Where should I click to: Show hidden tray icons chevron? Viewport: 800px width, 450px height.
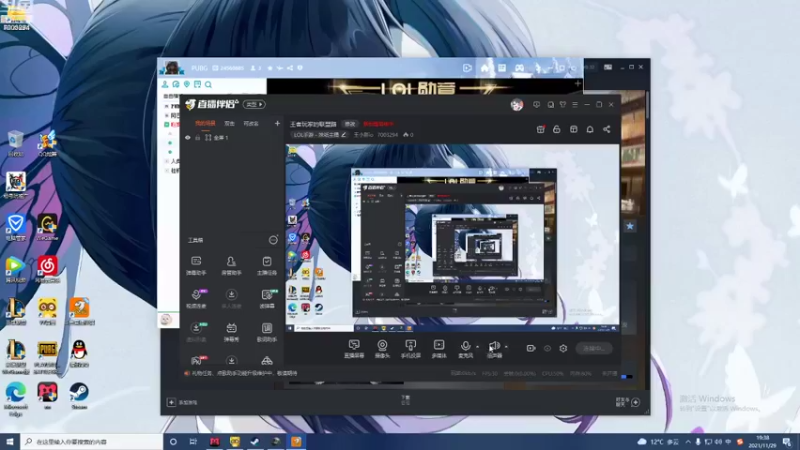click(688, 441)
